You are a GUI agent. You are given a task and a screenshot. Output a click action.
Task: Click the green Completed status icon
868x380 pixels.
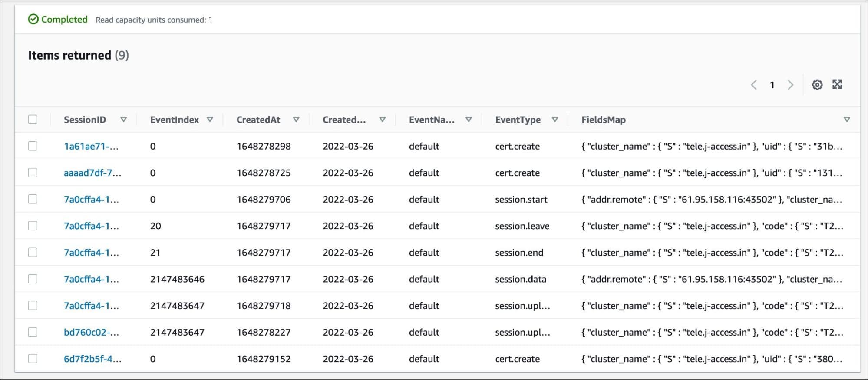pos(33,20)
